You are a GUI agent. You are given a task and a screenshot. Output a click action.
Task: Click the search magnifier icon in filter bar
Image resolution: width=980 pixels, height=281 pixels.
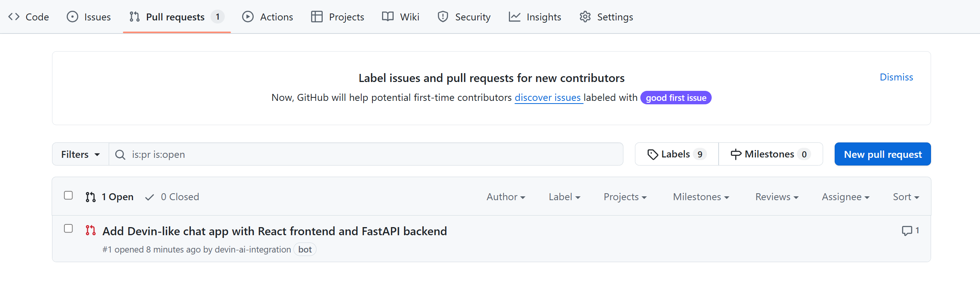click(x=120, y=154)
